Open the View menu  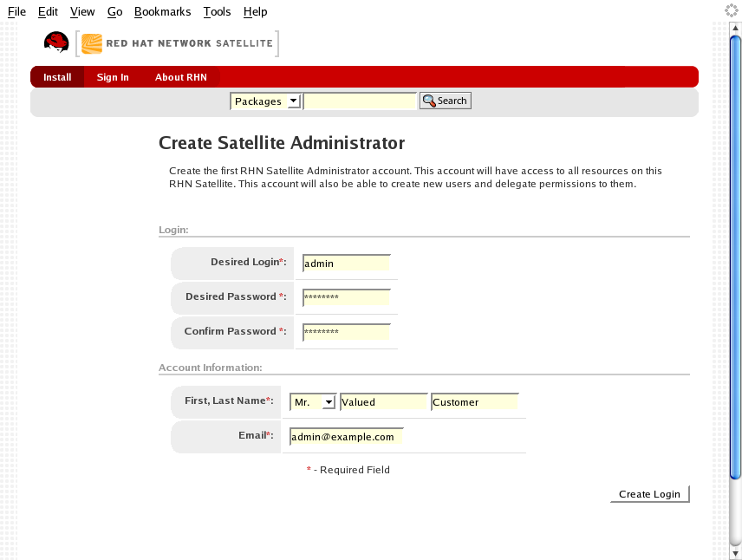(x=82, y=11)
